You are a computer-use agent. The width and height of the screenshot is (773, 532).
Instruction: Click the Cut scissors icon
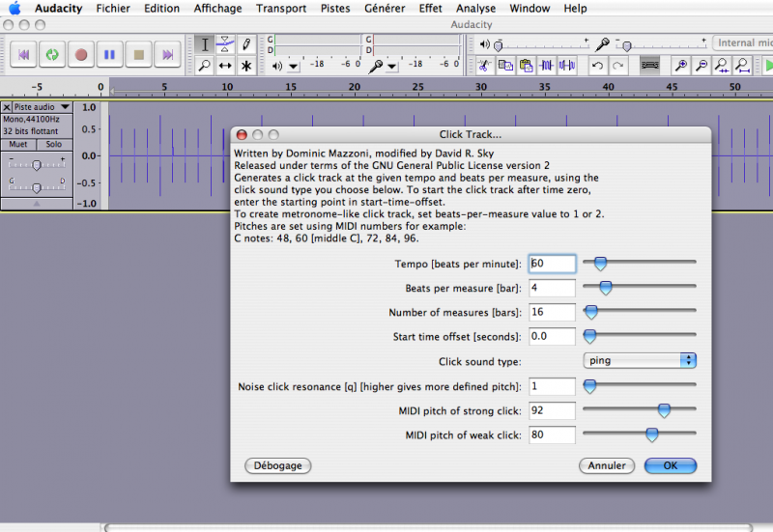pos(484,65)
